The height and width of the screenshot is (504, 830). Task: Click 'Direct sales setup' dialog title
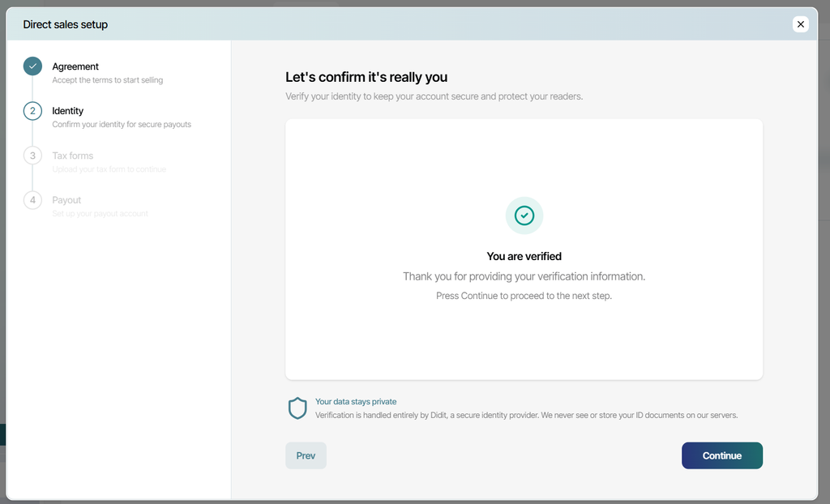pyautogui.click(x=65, y=24)
